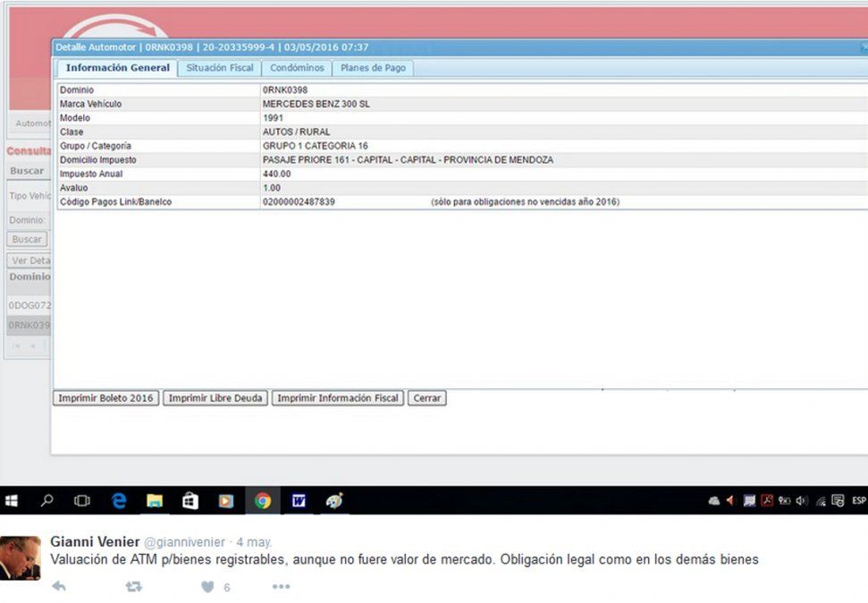868x603 pixels.
Task: Close the detail dialog with Cerrar
Action: (x=427, y=398)
